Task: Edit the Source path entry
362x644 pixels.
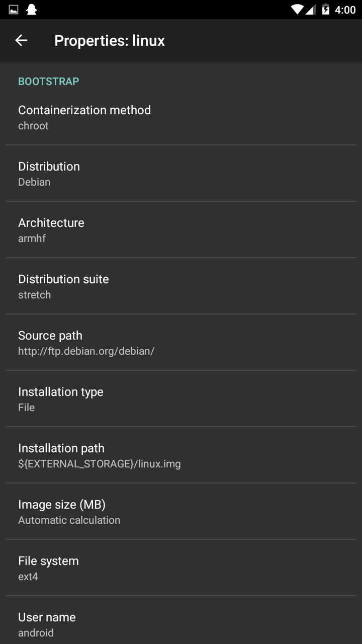Action: pyautogui.click(x=181, y=343)
